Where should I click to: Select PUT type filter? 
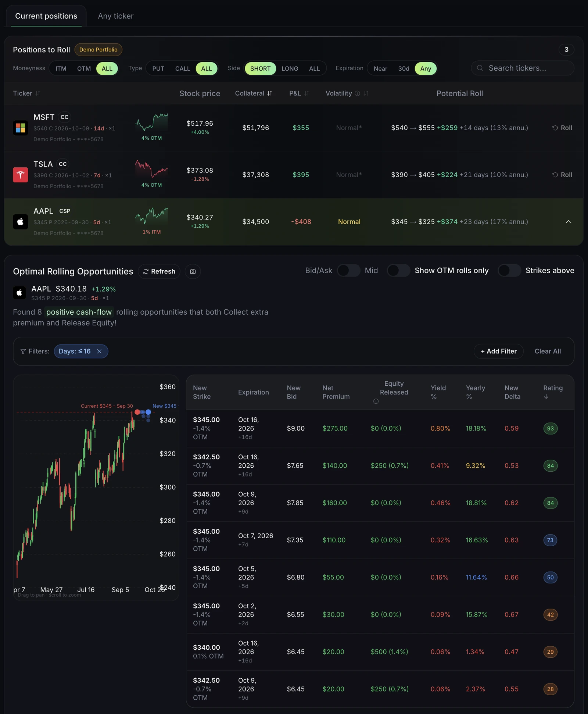158,68
